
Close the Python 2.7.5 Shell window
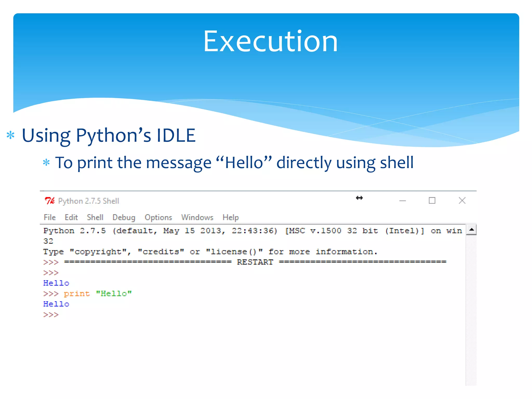(x=462, y=201)
